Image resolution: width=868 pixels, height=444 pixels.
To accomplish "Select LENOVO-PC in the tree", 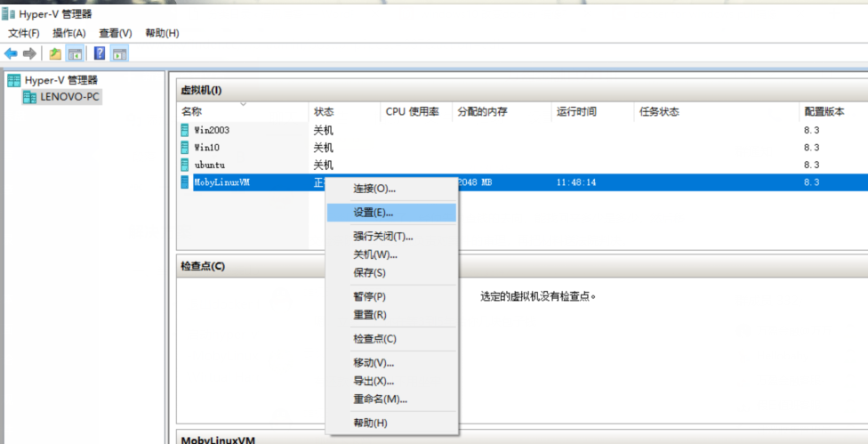I will 69,98.
